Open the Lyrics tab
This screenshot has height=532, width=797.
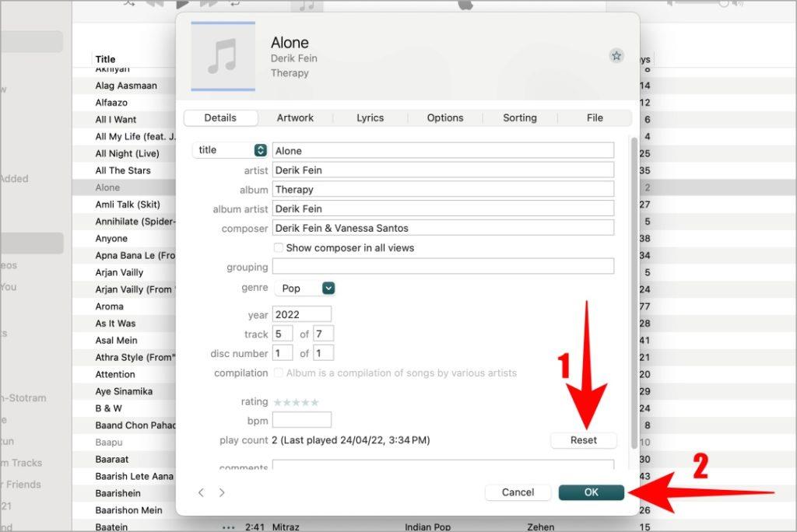click(x=370, y=117)
